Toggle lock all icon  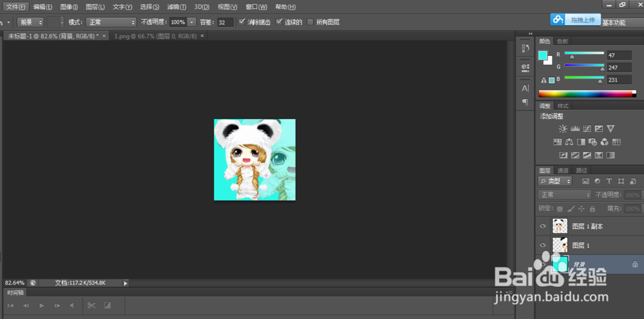tap(592, 209)
